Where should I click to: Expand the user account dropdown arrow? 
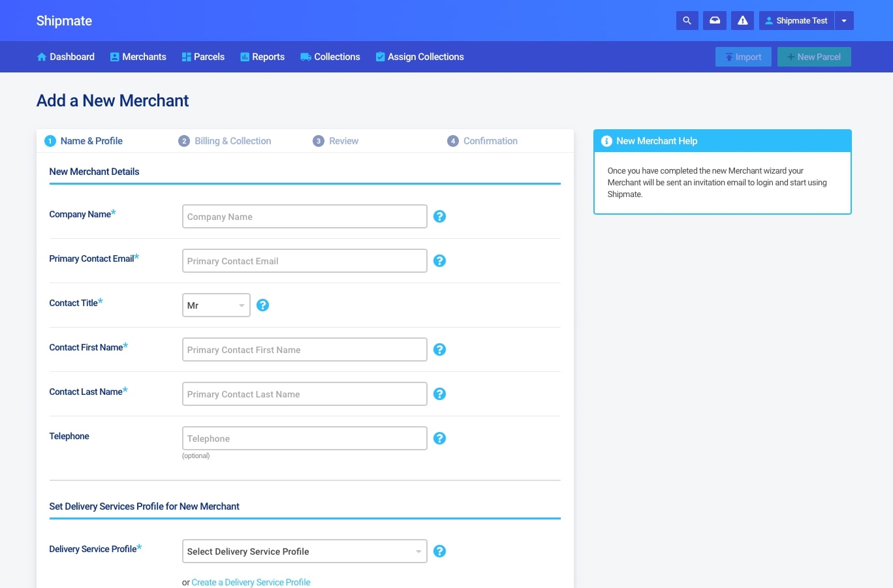[x=844, y=21]
